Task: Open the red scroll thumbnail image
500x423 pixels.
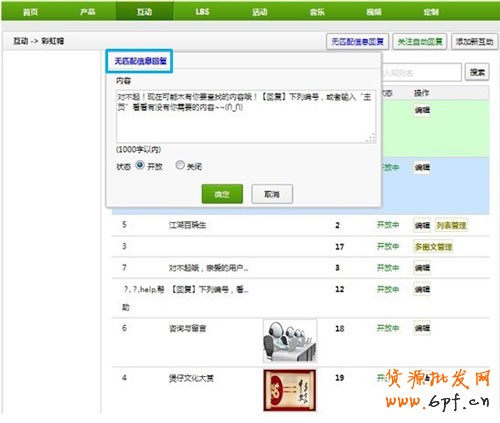Action: 290,390
